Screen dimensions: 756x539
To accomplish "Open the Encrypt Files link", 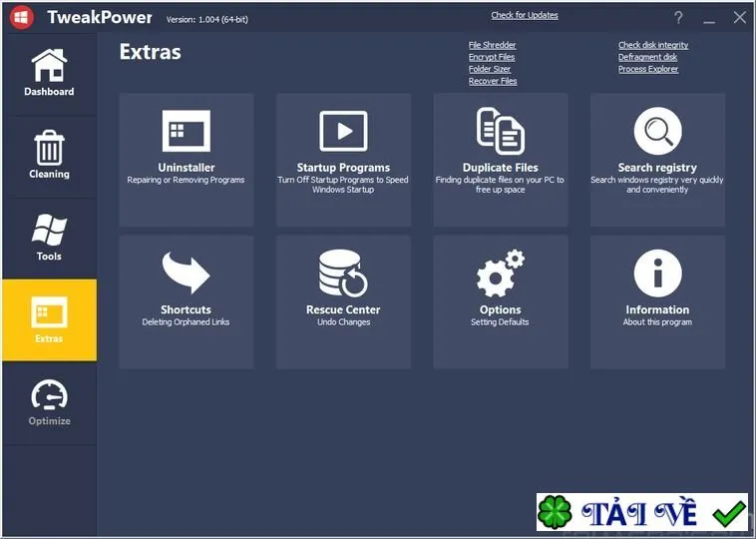I will (x=492, y=57).
